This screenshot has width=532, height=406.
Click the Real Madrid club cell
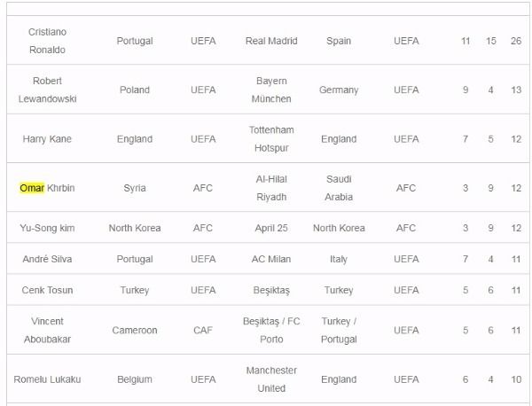click(x=271, y=41)
